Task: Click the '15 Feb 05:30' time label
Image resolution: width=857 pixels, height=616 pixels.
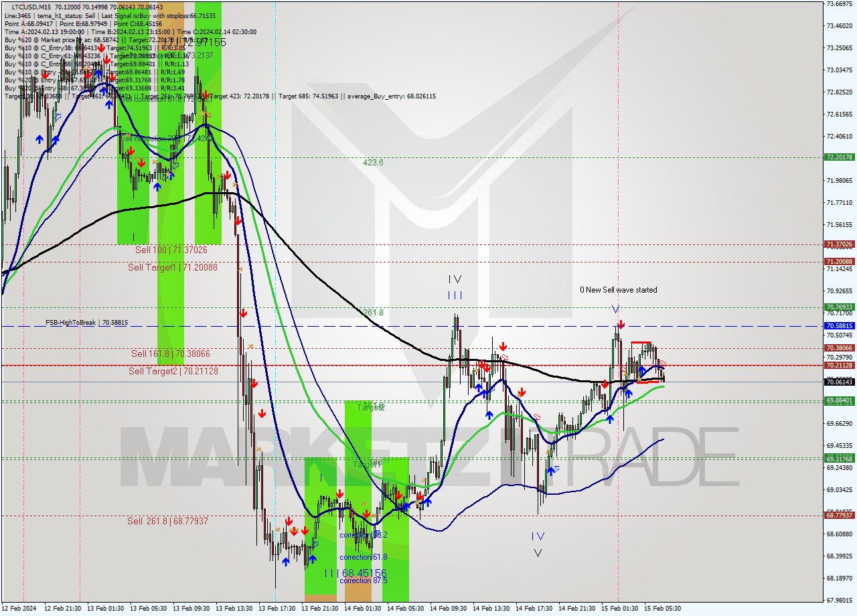Action: (x=663, y=609)
